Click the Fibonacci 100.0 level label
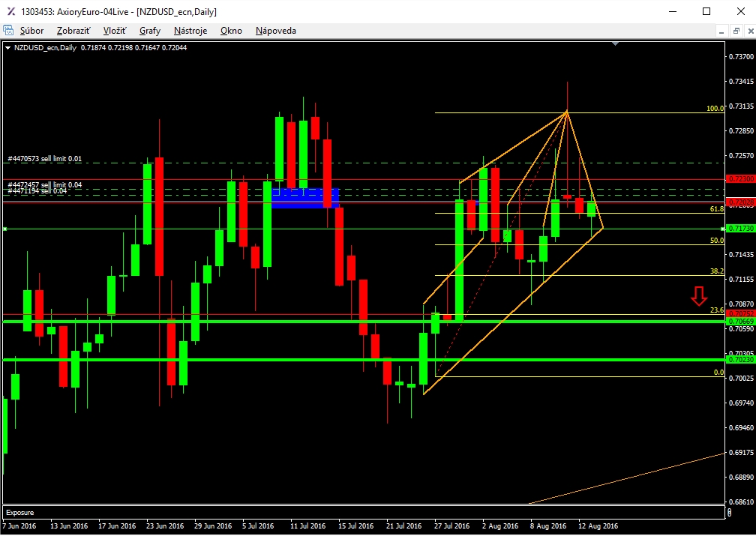 click(715, 109)
